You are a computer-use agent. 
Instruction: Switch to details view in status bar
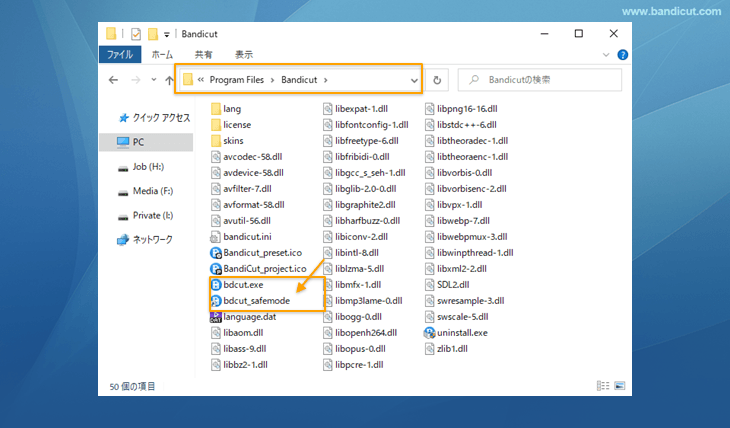[604, 385]
